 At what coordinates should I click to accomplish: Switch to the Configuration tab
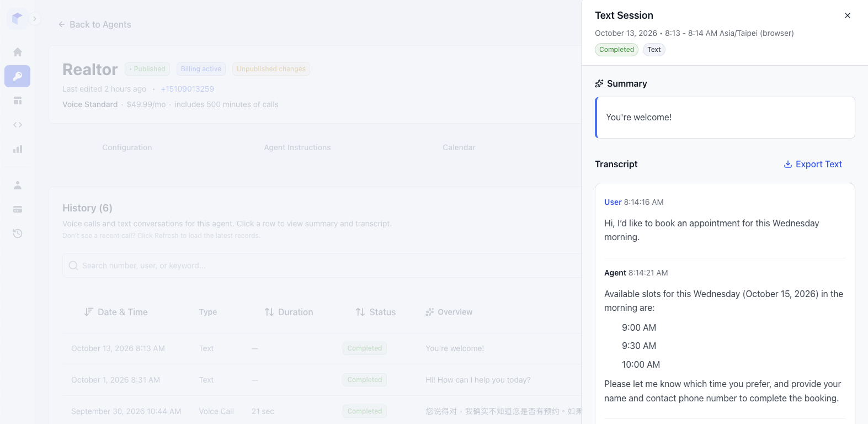[x=127, y=147]
